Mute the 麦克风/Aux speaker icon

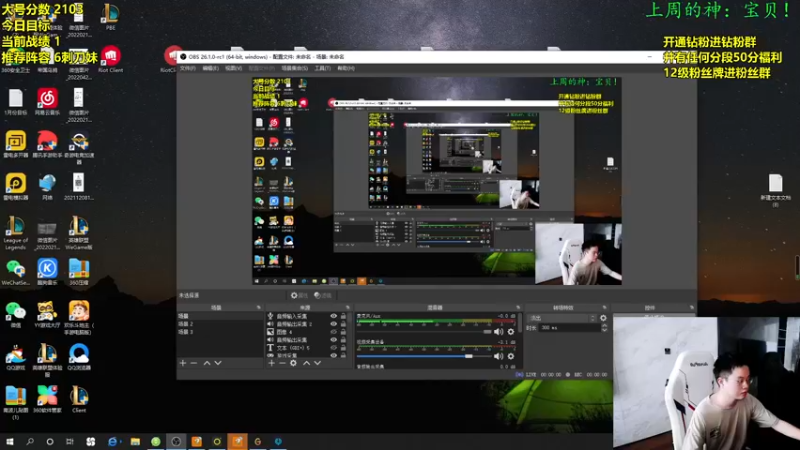point(498,332)
